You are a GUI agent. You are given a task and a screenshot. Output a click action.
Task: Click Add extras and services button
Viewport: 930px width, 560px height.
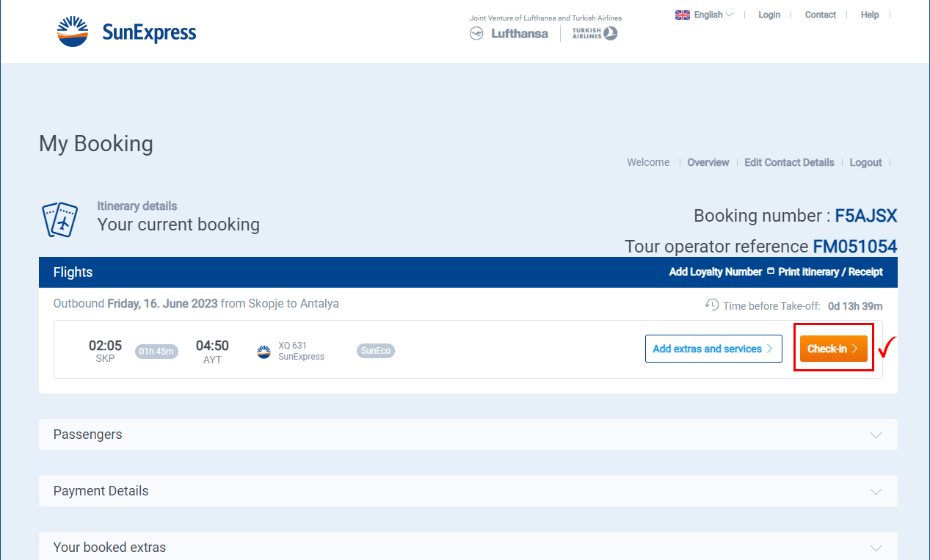[713, 349]
